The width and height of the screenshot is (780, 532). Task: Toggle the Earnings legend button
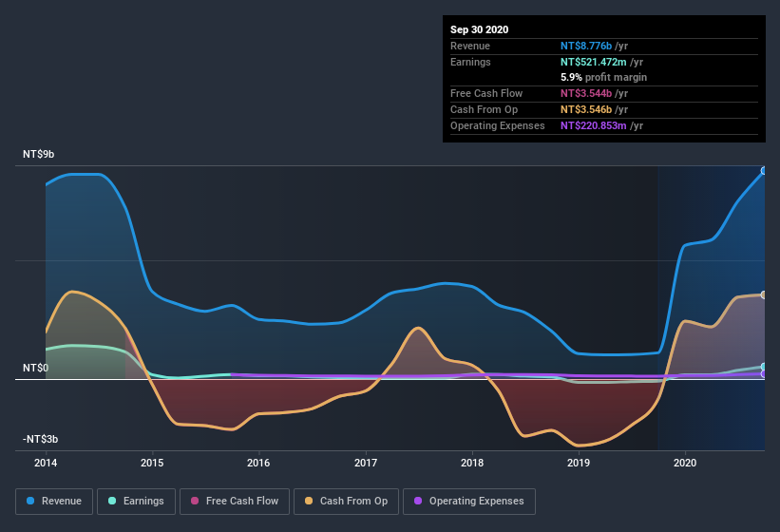(x=136, y=502)
